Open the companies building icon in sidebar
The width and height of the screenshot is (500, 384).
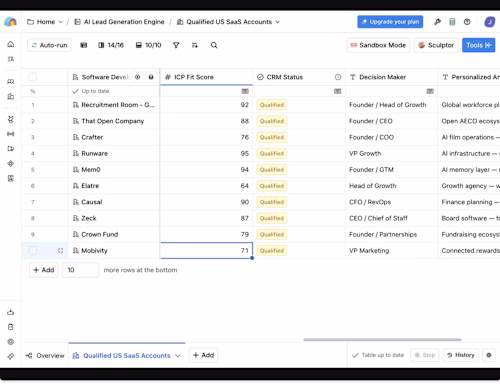point(11,96)
